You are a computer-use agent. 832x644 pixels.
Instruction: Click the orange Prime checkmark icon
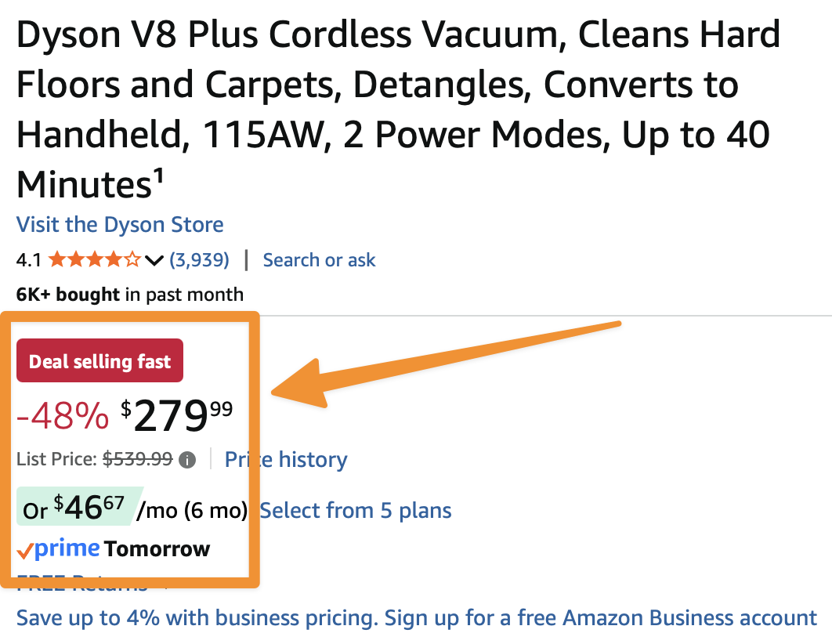coord(24,552)
